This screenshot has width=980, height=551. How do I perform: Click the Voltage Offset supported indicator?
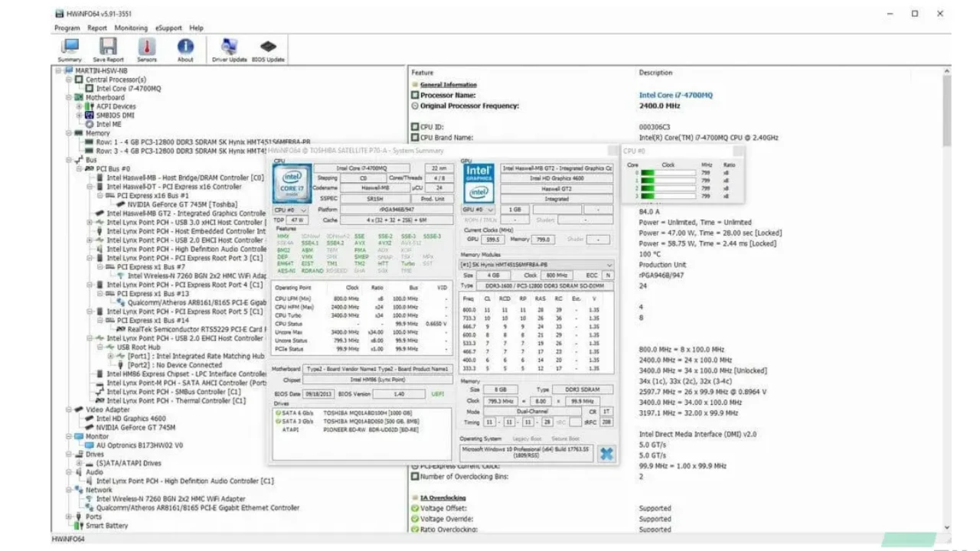[415, 508]
